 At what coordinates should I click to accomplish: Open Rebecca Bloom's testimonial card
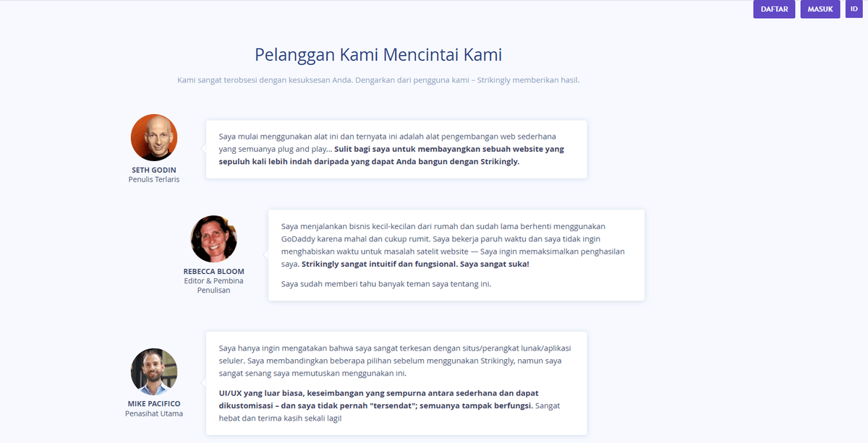tap(456, 255)
